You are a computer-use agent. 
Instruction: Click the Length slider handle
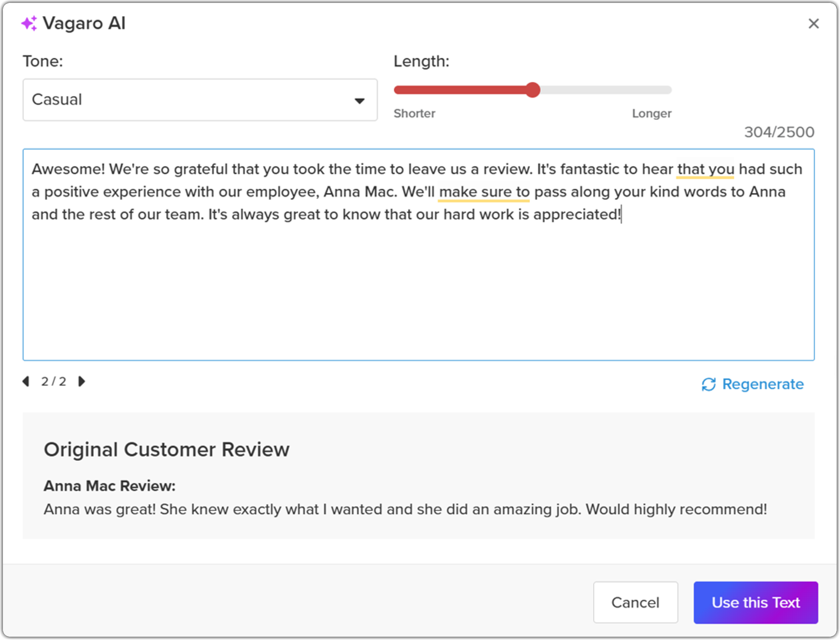(x=532, y=90)
